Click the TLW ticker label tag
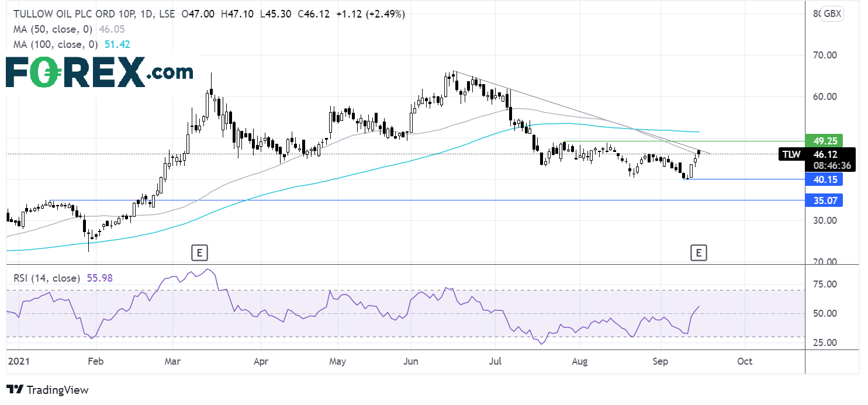This screenshot has width=868, height=405. pyautogui.click(x=791, y=154)
